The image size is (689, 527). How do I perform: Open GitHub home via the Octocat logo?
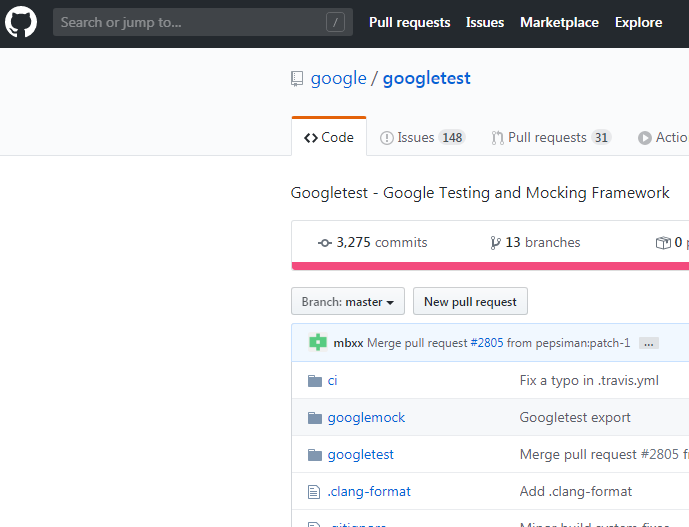[x=21, y=22]
